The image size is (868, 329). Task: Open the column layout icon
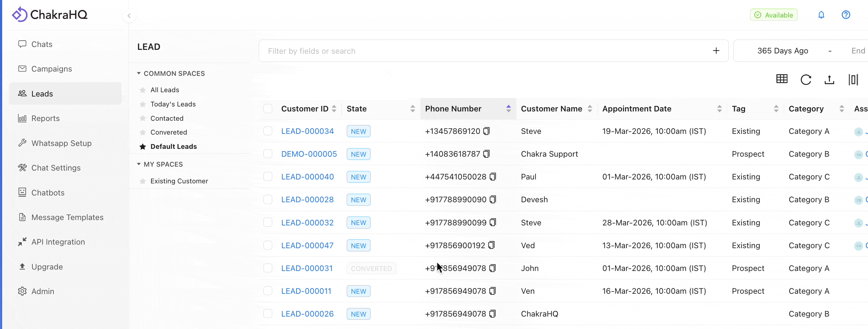854,79
